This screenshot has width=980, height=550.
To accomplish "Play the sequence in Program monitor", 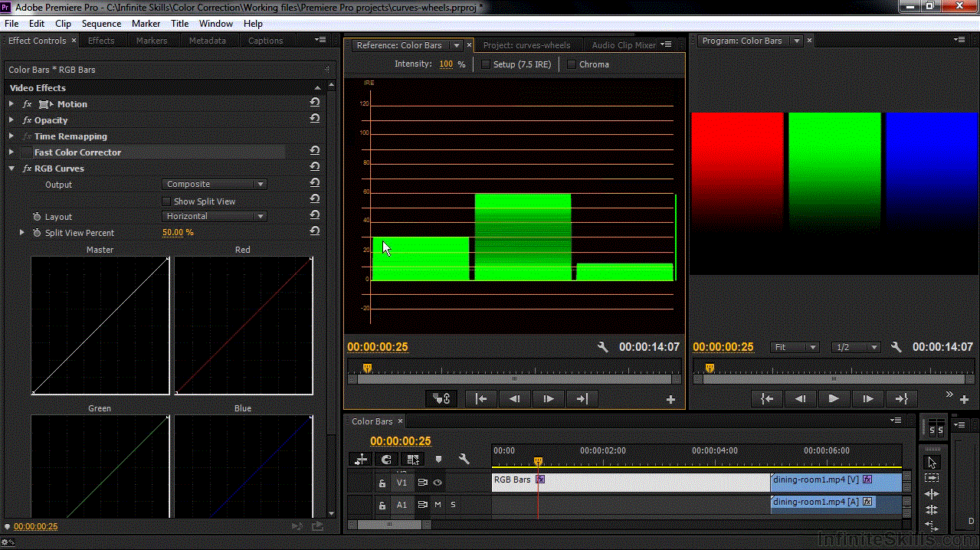I will click(834, 398).
